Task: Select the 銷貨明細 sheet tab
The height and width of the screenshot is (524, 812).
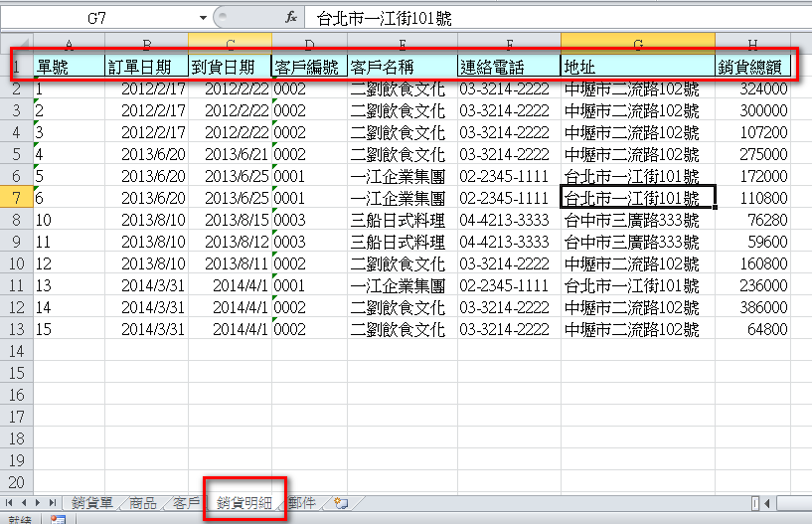Action: click(x=244, y=503)
